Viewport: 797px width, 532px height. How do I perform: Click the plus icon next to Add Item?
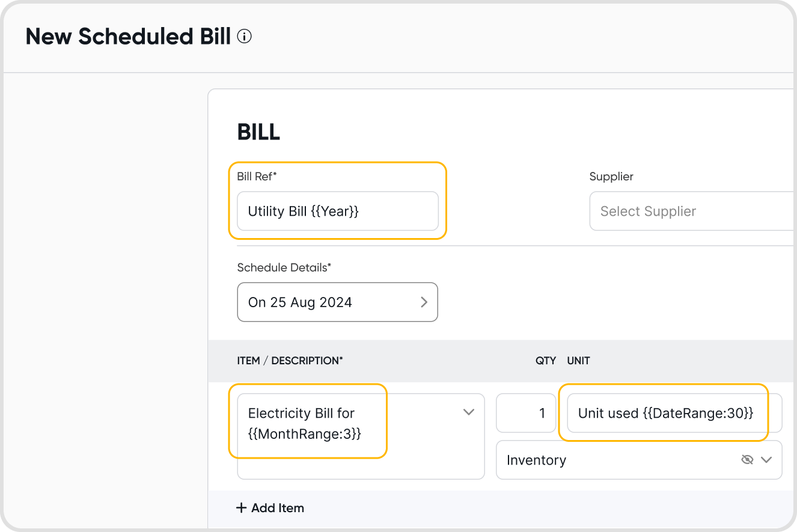tap(242, 508)
